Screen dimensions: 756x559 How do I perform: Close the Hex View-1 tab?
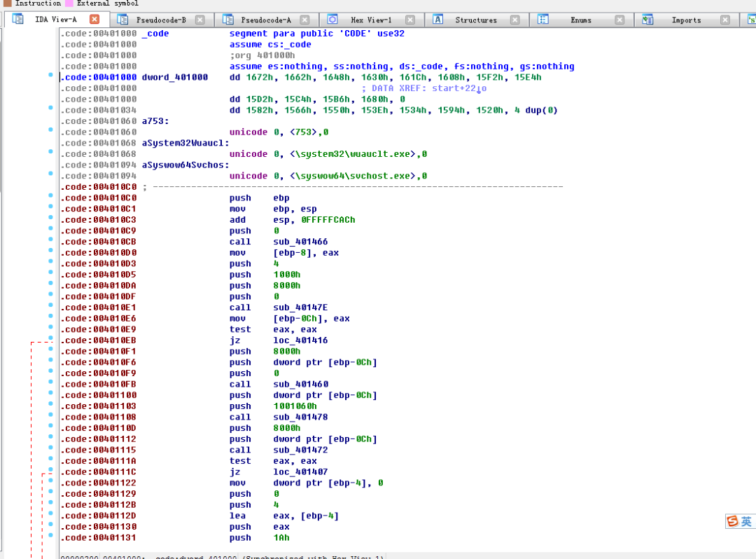[409, 20]
